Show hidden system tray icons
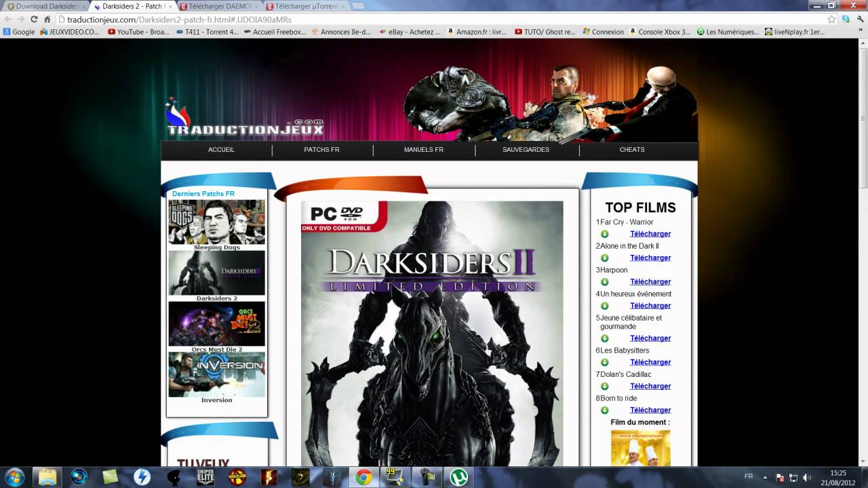Image resolution: width=868 pixels, height=488 pixels. tap(766, 477)
